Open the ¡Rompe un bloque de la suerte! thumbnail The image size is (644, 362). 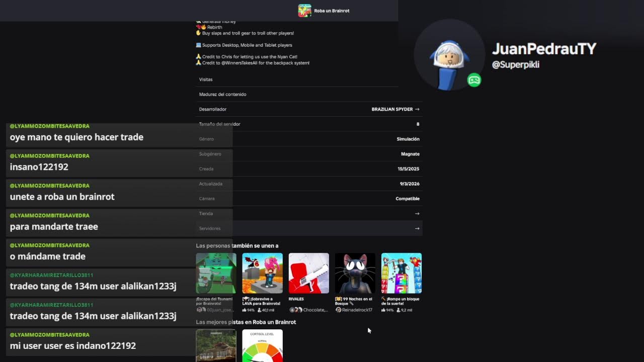point(401,273)
